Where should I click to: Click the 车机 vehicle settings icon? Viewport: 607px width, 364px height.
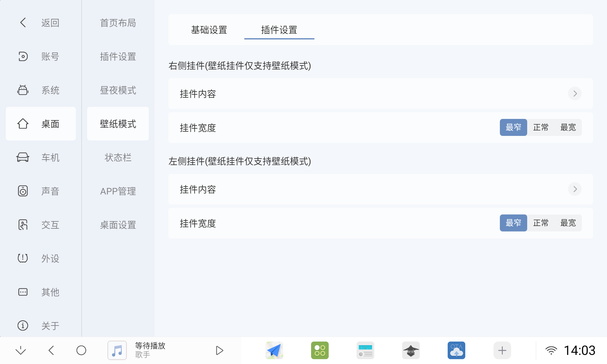[40, 157]
